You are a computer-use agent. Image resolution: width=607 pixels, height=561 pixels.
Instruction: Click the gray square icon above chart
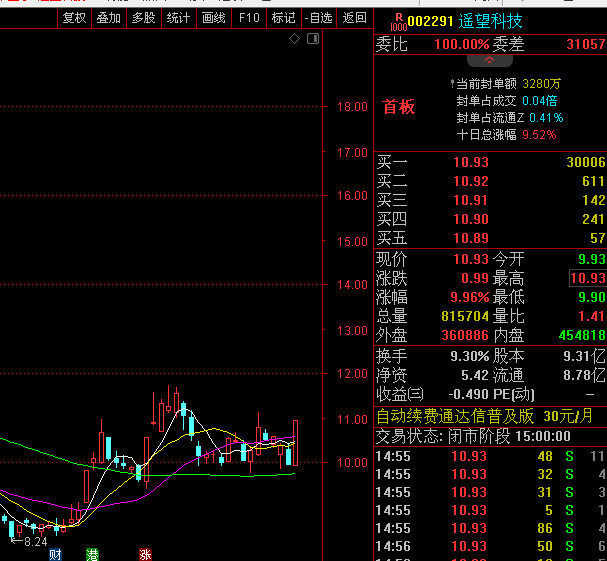pyautogui.click(x=311, y=38)
